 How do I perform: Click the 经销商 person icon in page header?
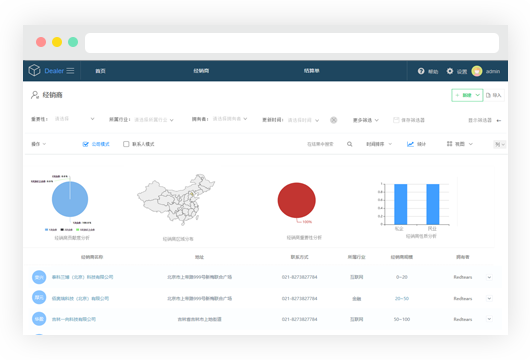click(35, 95)
